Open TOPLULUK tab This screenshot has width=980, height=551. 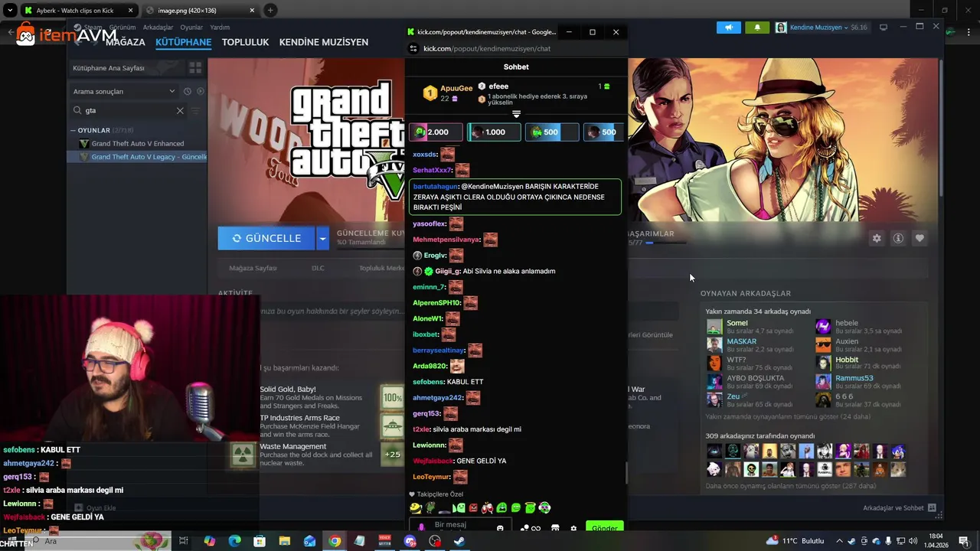(245, 42)
